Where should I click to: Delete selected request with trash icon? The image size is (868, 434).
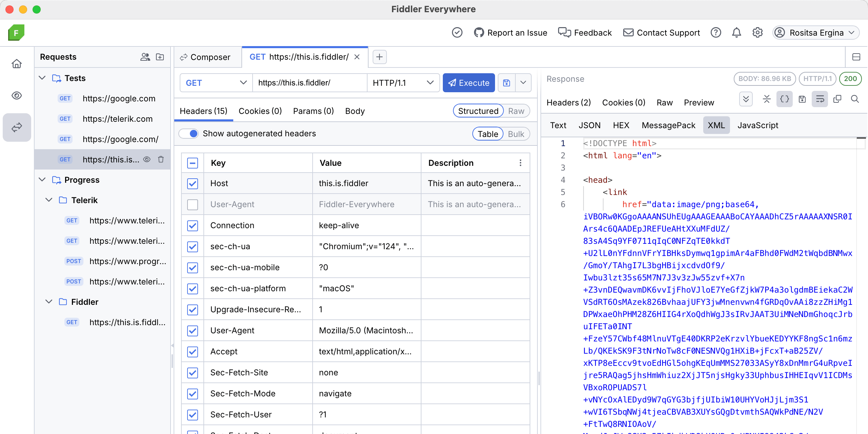click(x=161, y=159)
